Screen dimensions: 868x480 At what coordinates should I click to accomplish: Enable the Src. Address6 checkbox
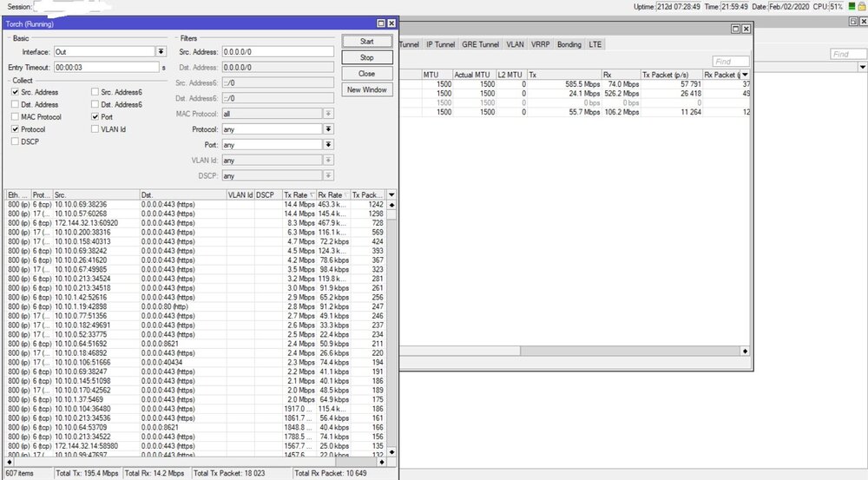tap(95, 92)
